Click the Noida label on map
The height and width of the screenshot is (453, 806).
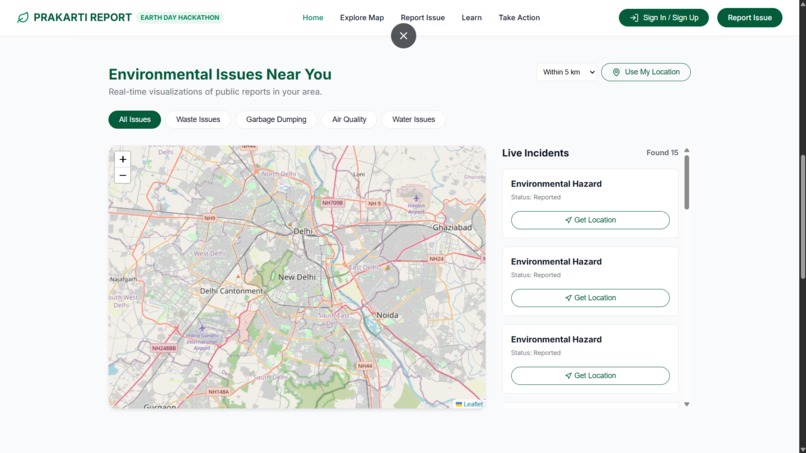pos(387,315)
